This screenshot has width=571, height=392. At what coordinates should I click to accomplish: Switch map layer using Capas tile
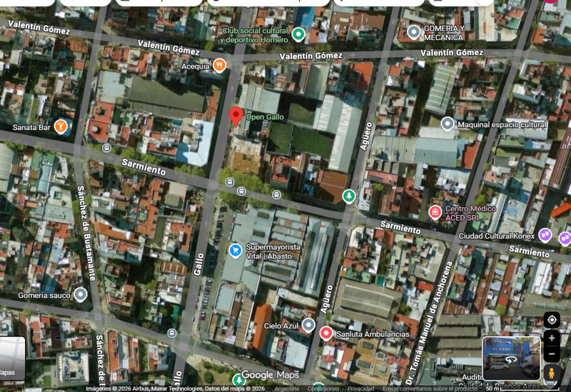coord(12,358)
